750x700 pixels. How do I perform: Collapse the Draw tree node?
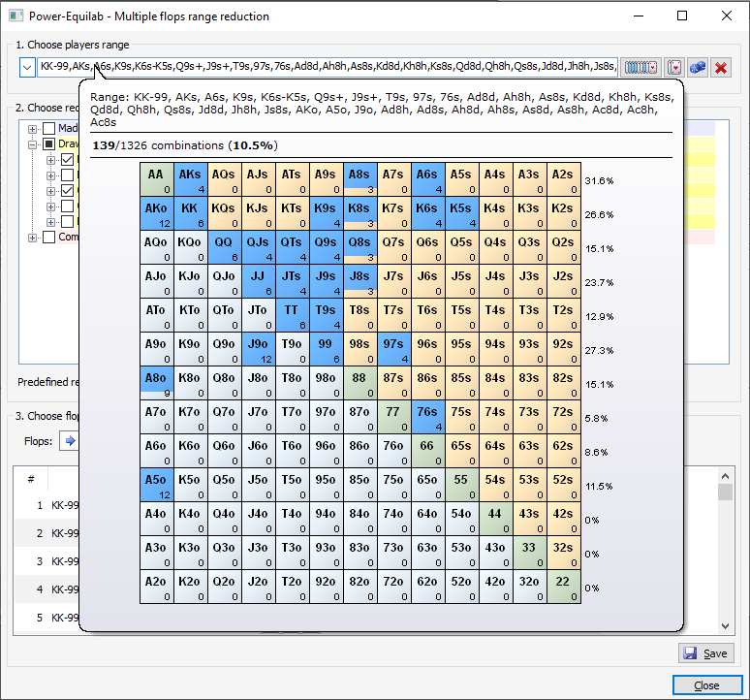click(x=33, y=144)
